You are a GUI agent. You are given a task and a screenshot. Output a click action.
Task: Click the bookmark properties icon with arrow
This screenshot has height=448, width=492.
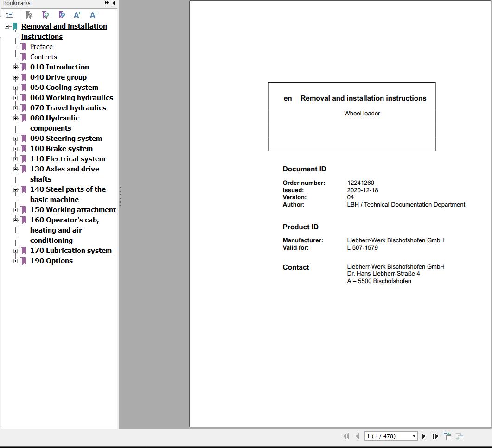click(62, 15)
